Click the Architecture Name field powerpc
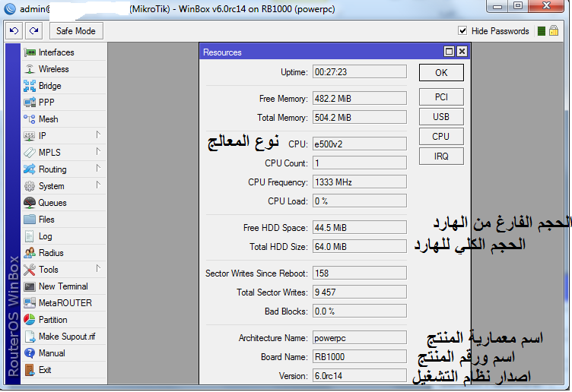The width and height of the screenshot is (572, 392). tap(360, 338)
